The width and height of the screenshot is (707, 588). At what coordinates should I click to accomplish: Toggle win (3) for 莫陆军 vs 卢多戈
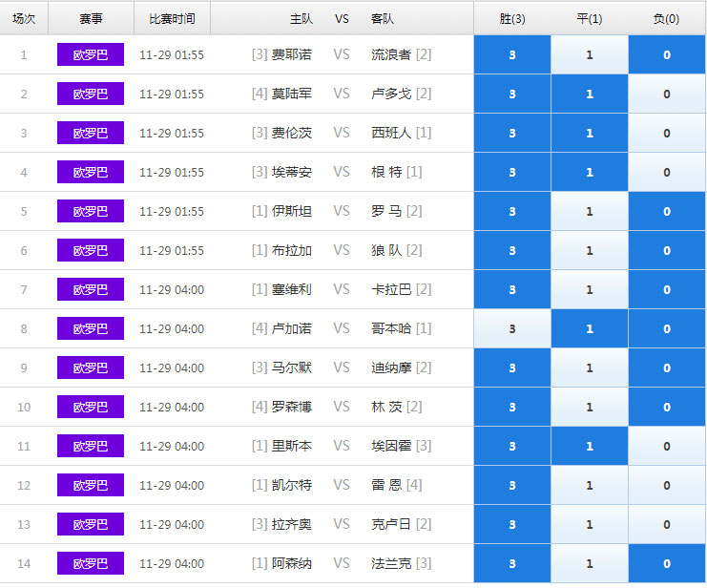click(512, 94)
